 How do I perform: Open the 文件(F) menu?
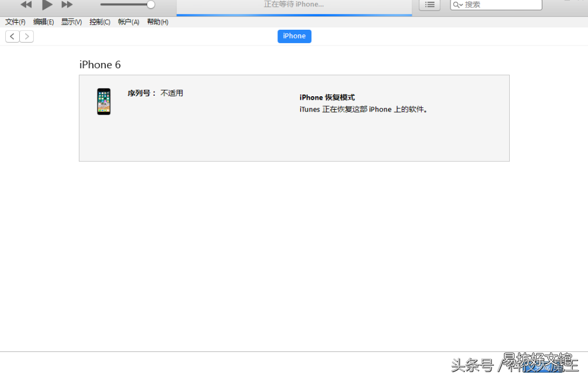pos(15,22)
